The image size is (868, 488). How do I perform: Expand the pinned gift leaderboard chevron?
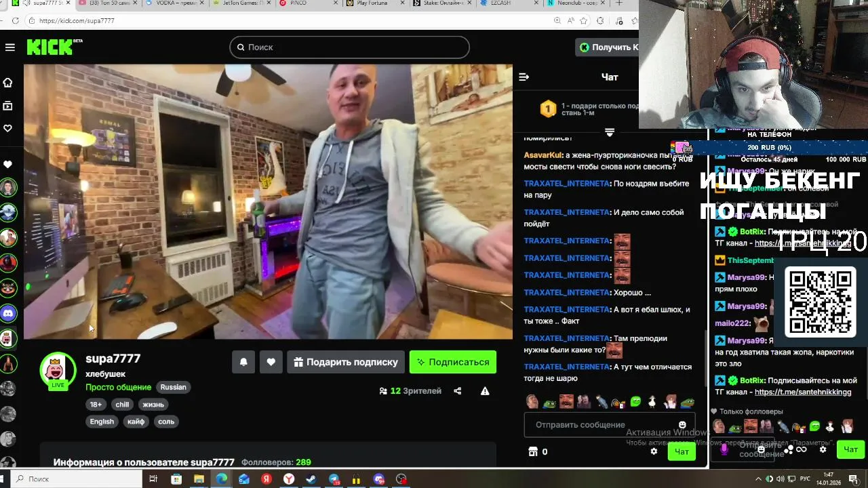(x=610, y=132)
